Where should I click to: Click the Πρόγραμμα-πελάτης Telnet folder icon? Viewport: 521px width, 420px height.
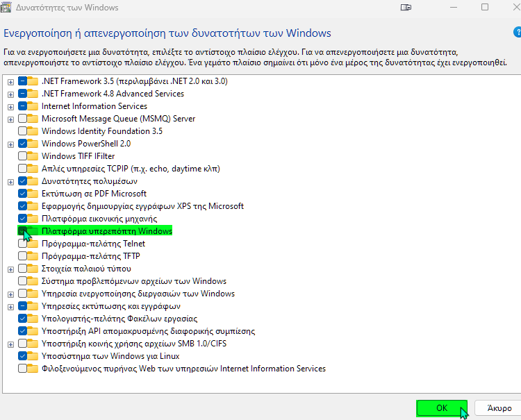click(x=32, y=244)
